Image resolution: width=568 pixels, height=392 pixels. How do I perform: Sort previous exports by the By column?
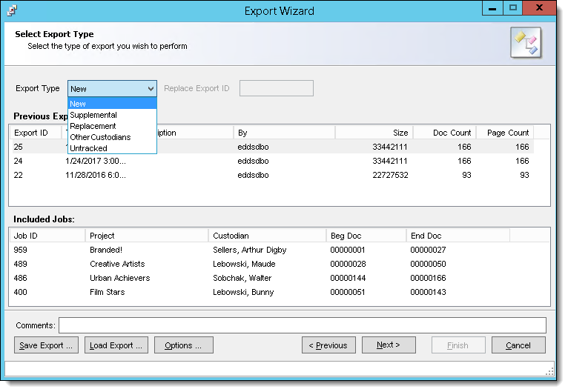(284, 133)
